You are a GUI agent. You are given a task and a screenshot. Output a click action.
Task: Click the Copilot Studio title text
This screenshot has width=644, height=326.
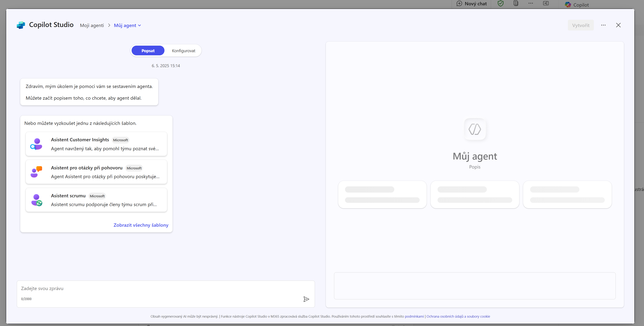coord(51,24)
